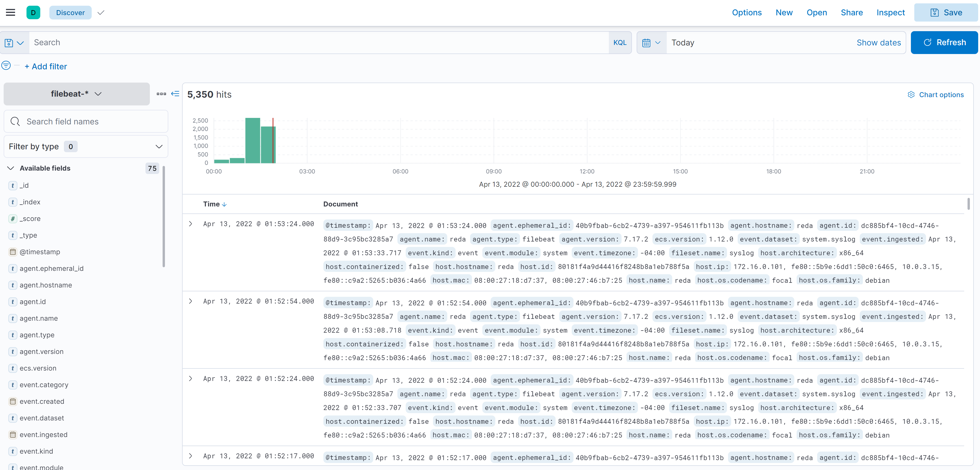The height and width of the screenshot is (470, 980).
Task: Click the tallest green histogram bar
Action: (253, 140)
